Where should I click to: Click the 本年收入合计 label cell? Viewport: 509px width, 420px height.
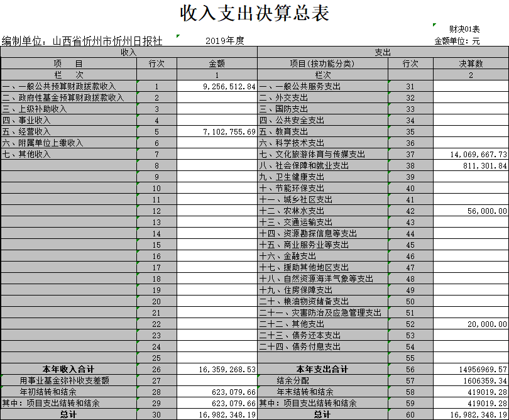pyautogui.click(x=68, y=370)
